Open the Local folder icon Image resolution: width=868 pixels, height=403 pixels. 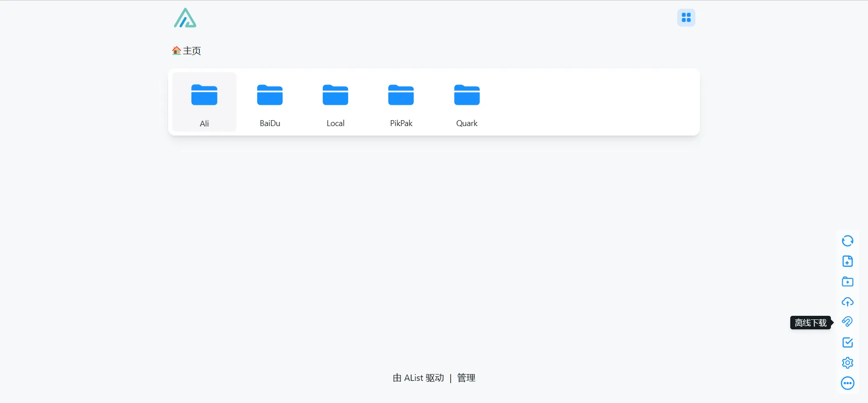(335, 95)
